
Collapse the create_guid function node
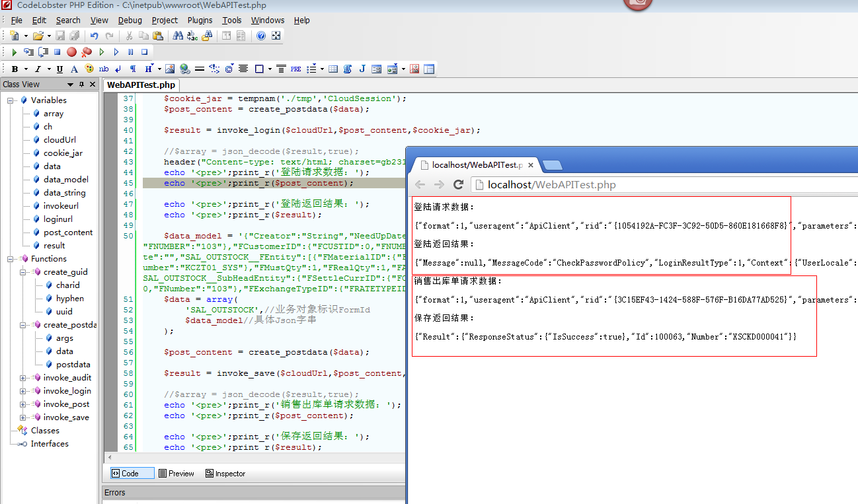click(23, 272)
